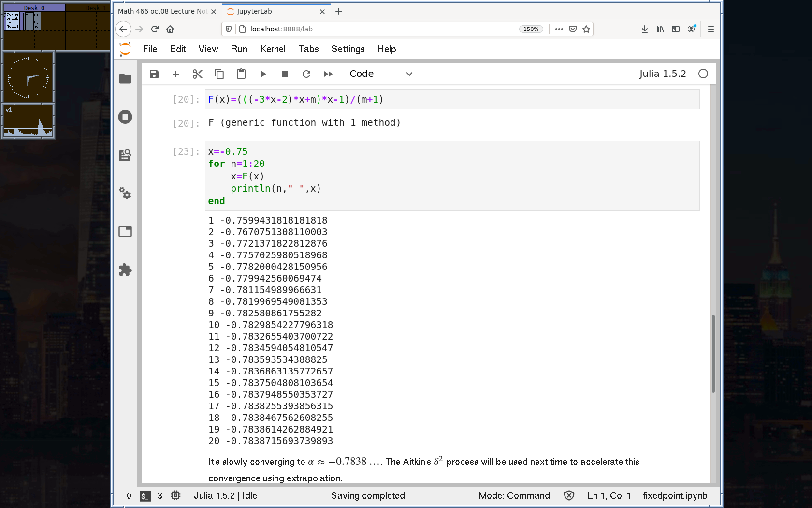812x508 pixels.
Task: Expand the Code cell type dropdown
Action: 381,74
